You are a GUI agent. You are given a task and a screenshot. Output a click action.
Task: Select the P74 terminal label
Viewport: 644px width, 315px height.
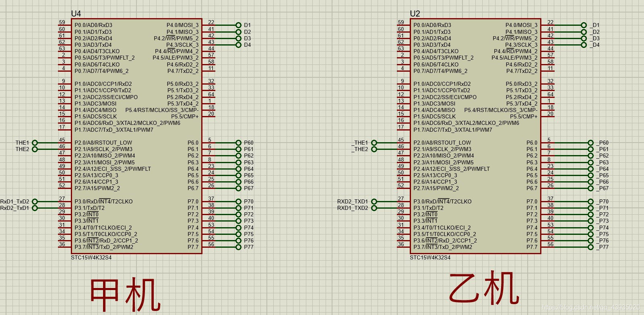[249, 228]
